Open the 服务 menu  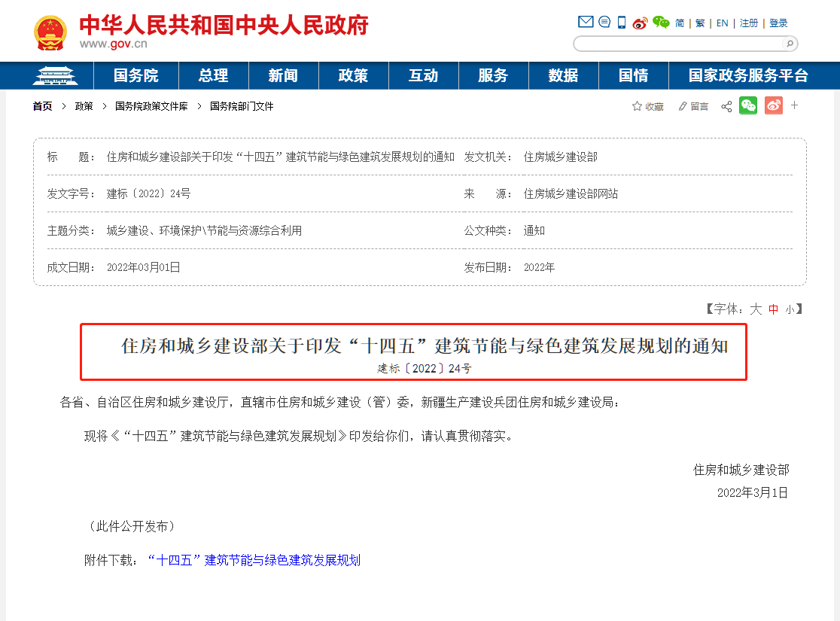(x=494, y=75)
